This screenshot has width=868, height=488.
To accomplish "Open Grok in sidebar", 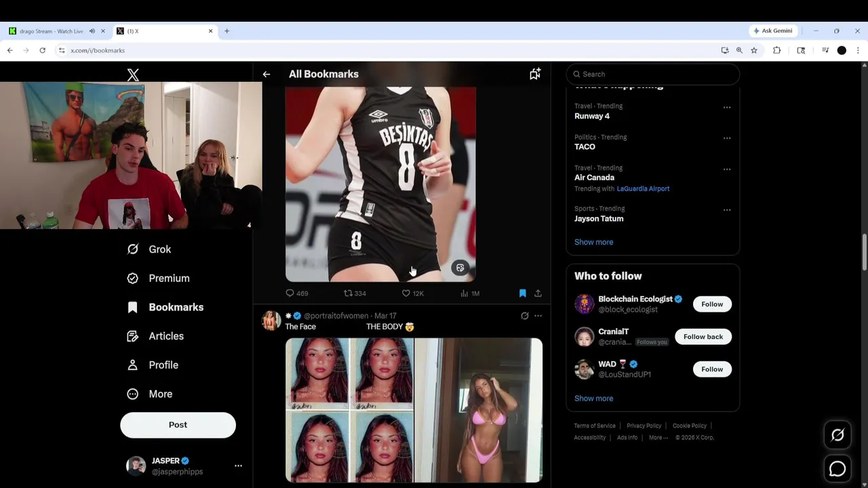I will point(149,249).
